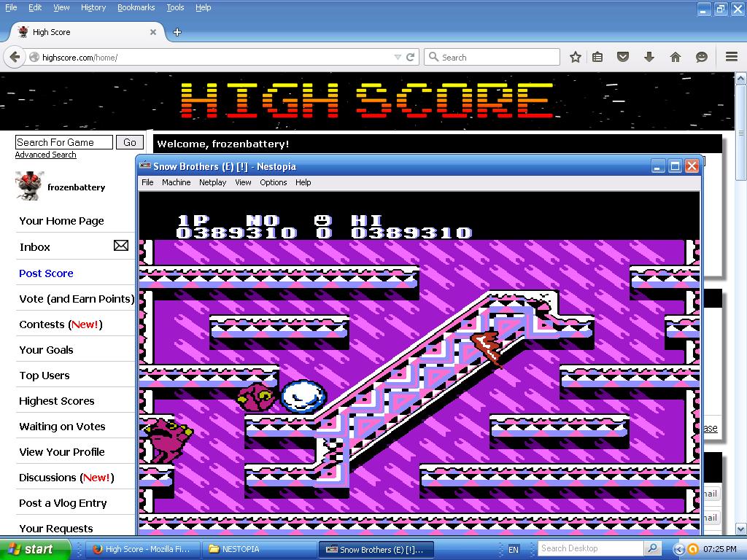Go home using the house icon

click(x=676, y=57)
